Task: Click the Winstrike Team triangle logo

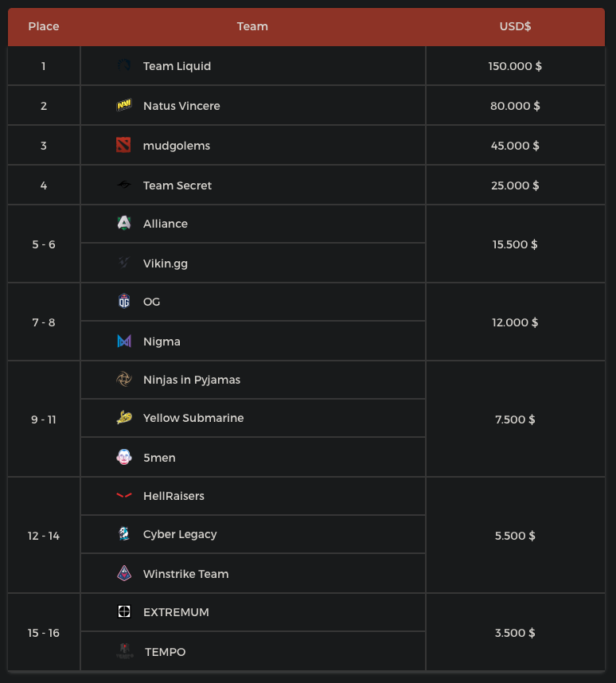Action: (123, 574)
